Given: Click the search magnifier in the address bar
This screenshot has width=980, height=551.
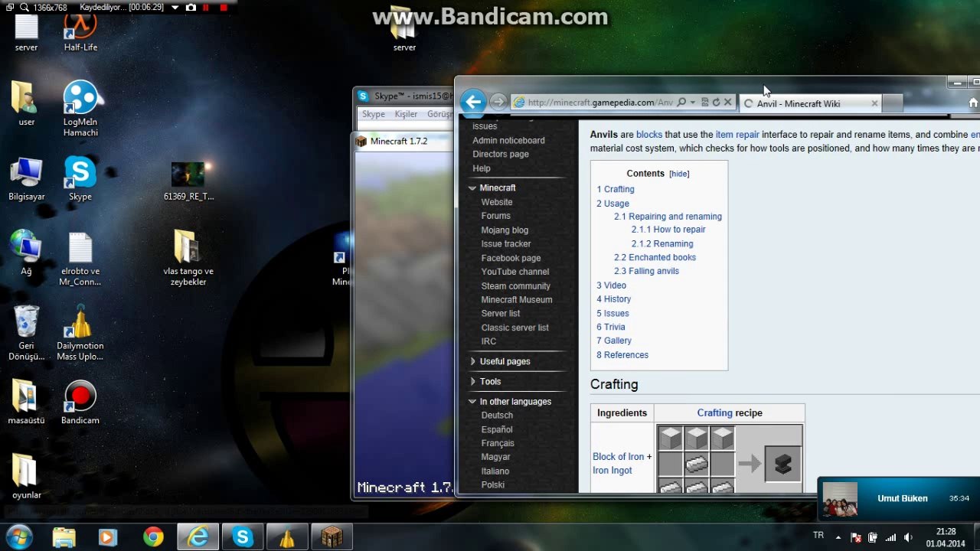Looking at the screenshot, I should (x=681, y=103).
